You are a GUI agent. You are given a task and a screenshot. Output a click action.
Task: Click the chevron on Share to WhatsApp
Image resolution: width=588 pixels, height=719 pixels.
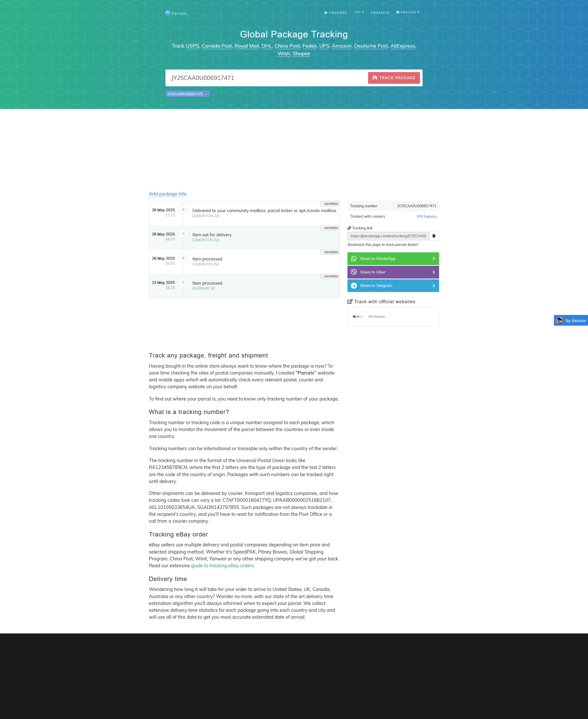[x=434, y=259]
